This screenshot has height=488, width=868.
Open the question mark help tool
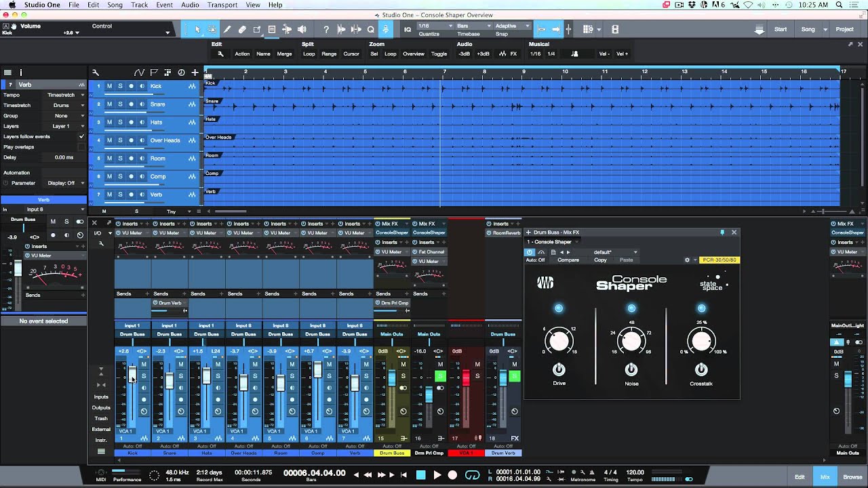[x=326, y=29]
